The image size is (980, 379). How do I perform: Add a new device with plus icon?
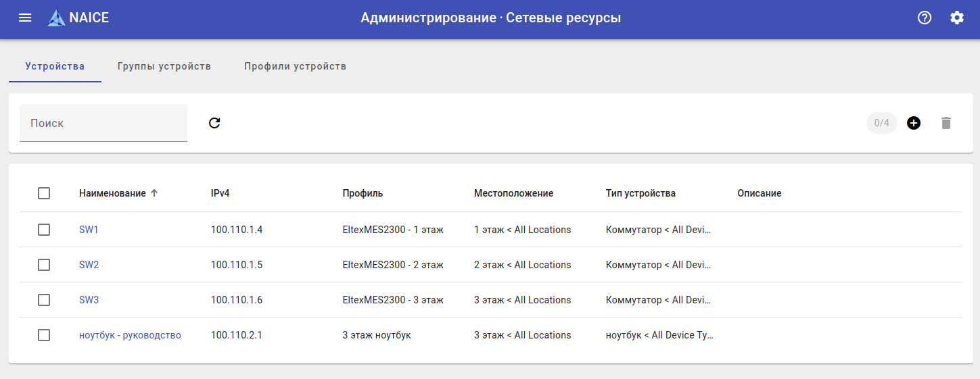coord(914,123)
